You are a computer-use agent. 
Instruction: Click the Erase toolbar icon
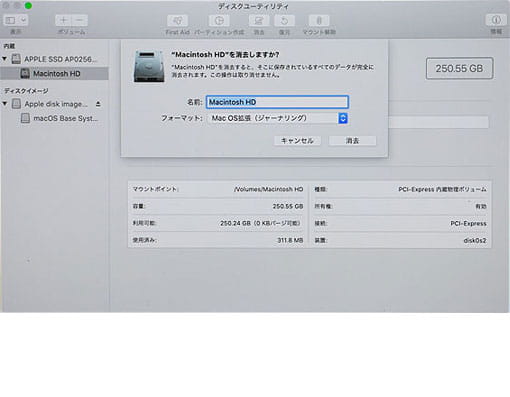pyautogui.click(x=259, y=21)
